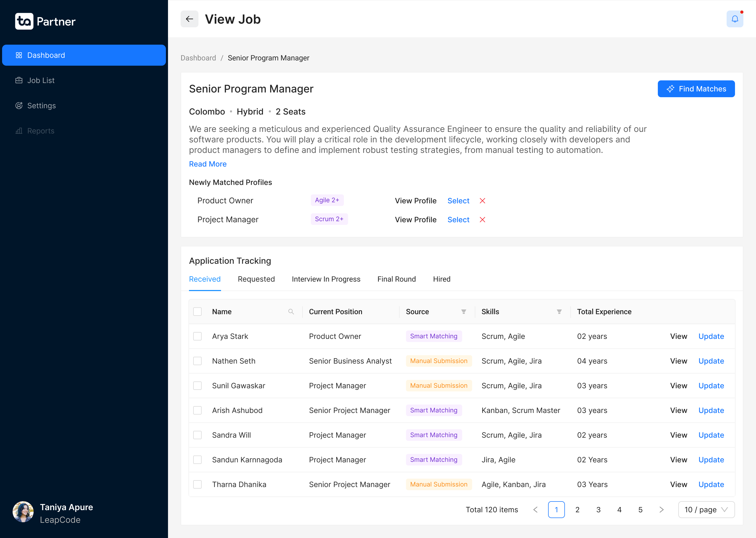Viewport: 756px width, 538px height.
Task: Click the search icon in Name column
Action: point(291,311)
